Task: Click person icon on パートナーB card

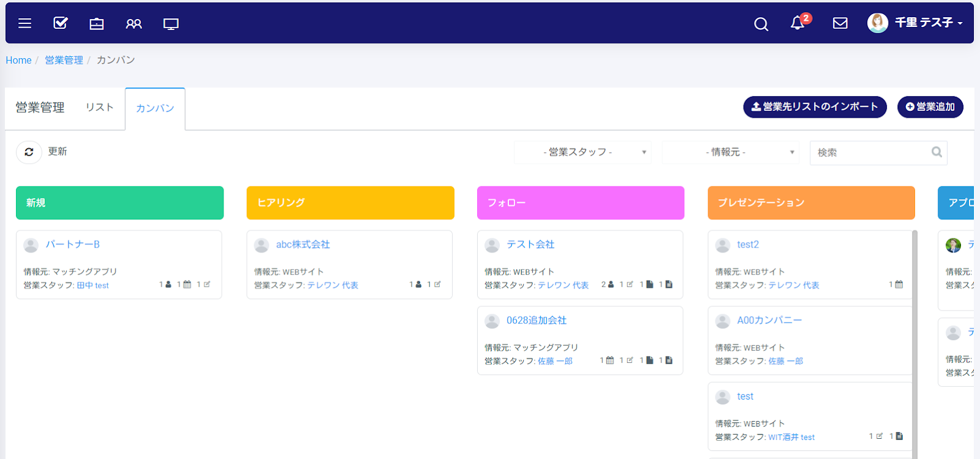Action: tap(168, 284)
